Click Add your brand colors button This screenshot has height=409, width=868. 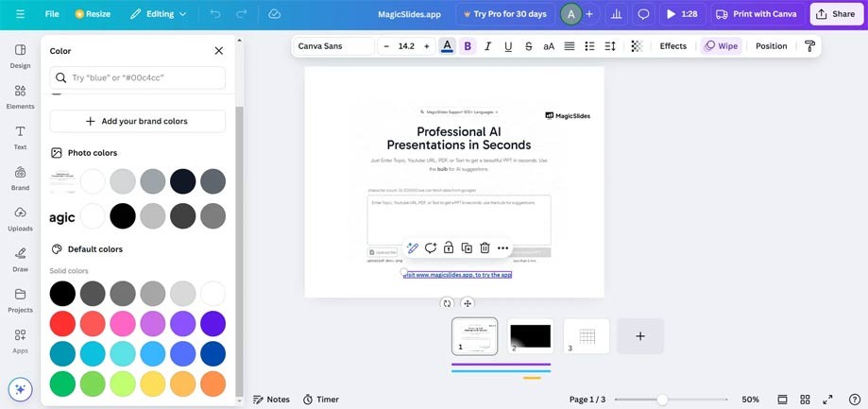(137, 121)
